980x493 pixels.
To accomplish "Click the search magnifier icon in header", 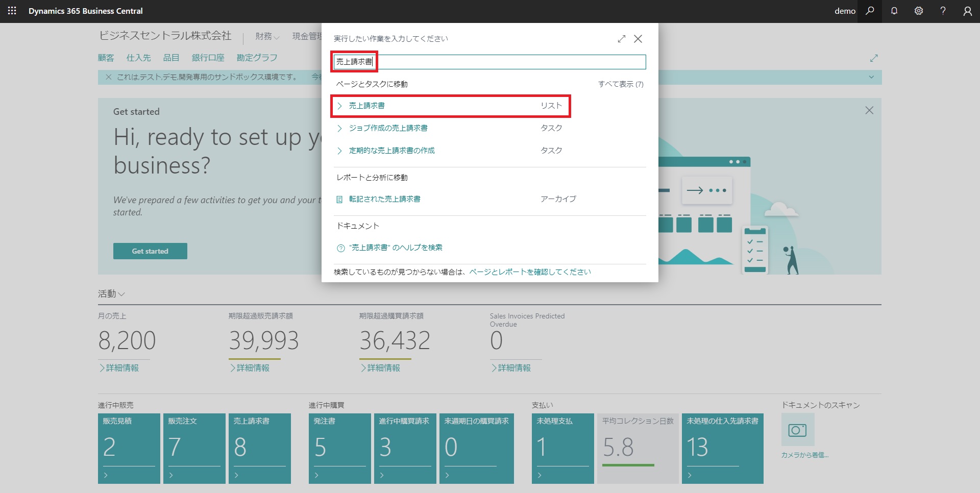I will (870, 11).
